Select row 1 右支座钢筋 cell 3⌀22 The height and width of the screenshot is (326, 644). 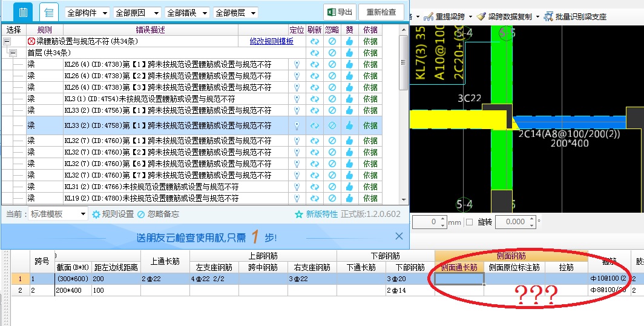pyautogui.click(x=312, y=279)
